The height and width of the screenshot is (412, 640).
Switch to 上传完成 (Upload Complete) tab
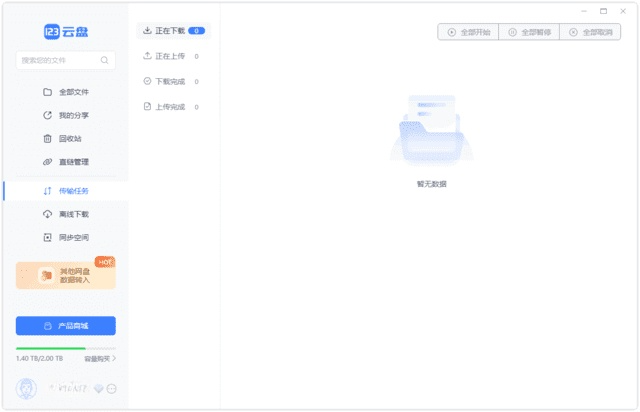point(171,106)
